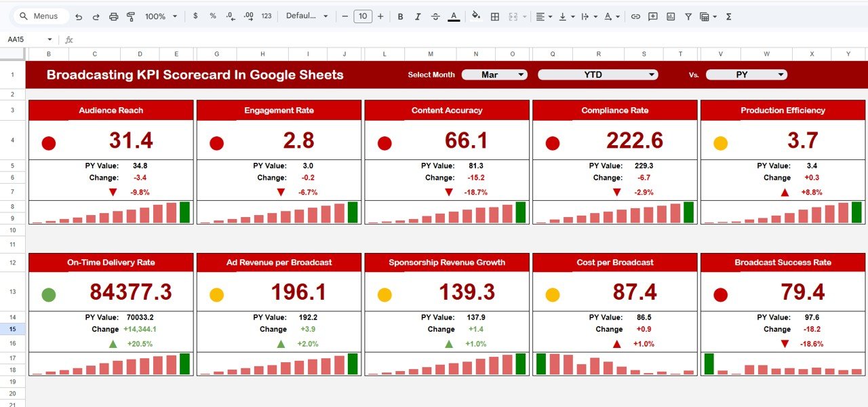Apply currency format with dollar sign icon
Screen dimensions: 868x407
pyautogui.click(x=194, y=16)
